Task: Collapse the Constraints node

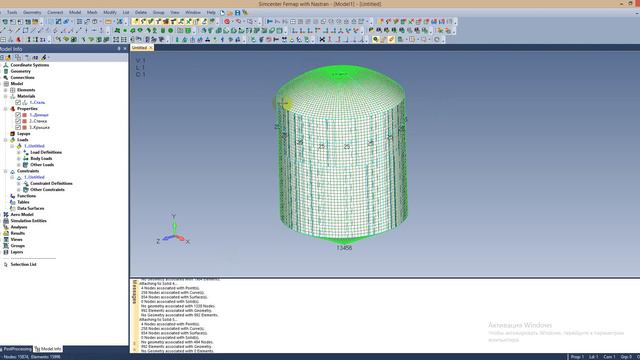Action: 6,171
